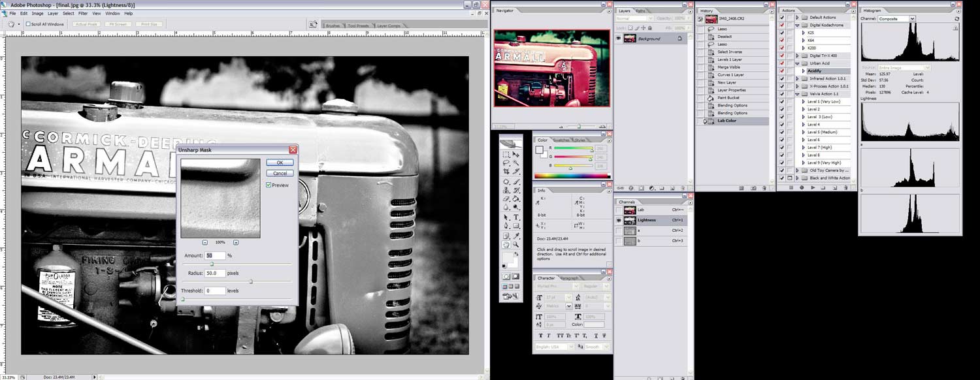Select the Crop tool in toolbox

(x=506, y=171)
